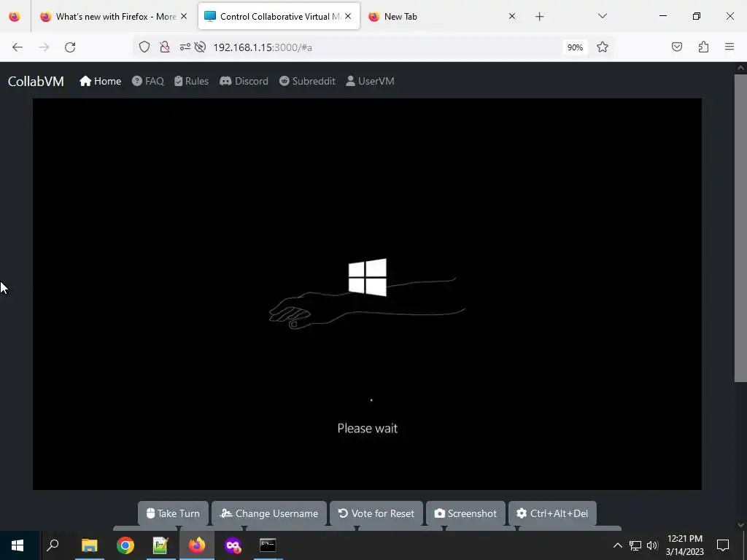Open the Rules navbar link
747x560 pixels.
pos(191,81)
